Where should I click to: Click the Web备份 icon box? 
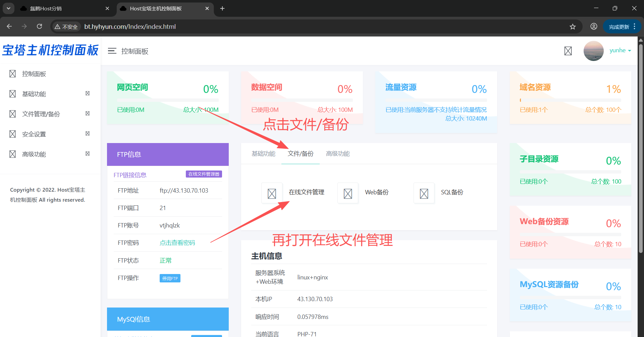point(348,193)
